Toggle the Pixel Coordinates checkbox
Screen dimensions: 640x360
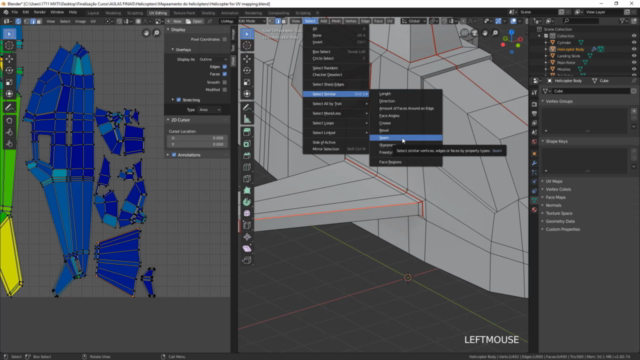224,39
